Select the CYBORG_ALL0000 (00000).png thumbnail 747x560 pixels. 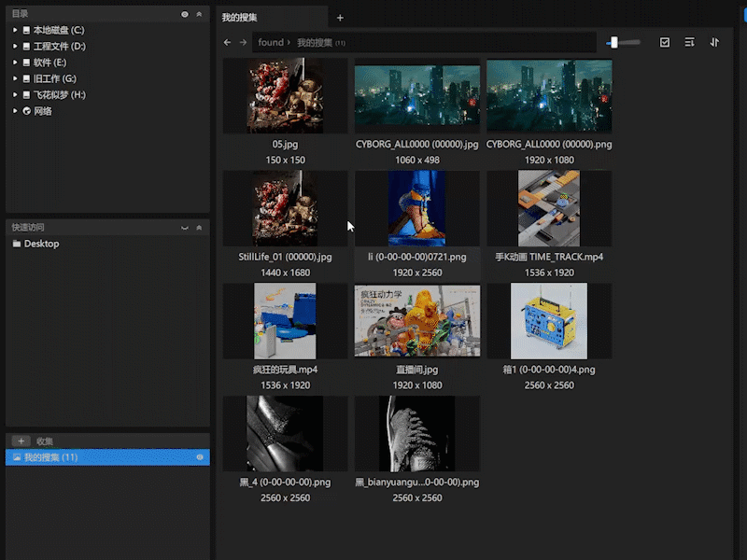549,96
